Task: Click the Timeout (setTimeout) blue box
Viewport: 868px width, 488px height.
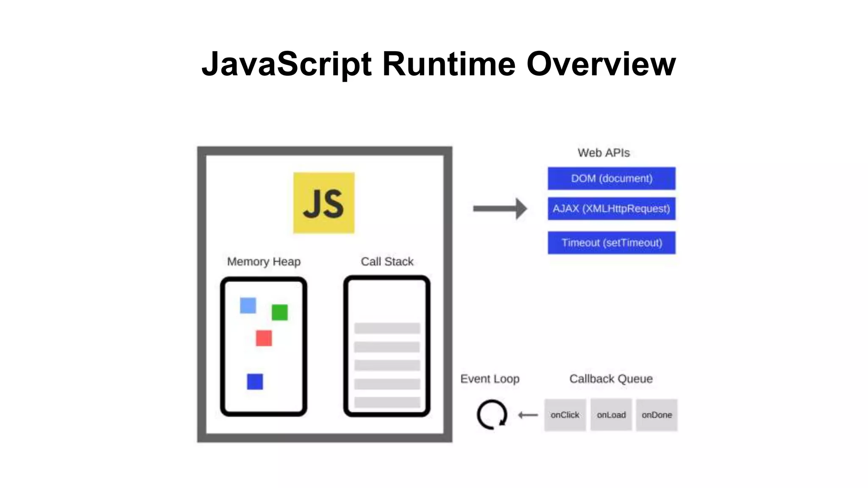Action: point(612,243)
